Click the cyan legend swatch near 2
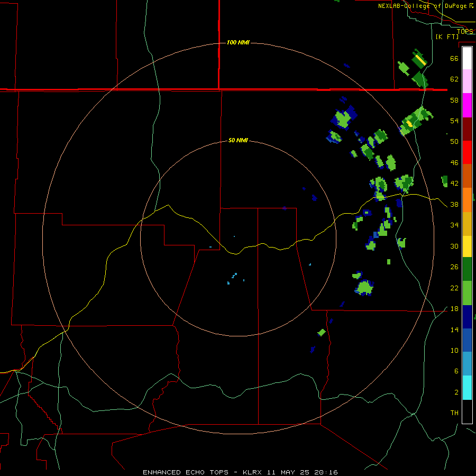Viewport: 476px width, 476px height. 467,388
